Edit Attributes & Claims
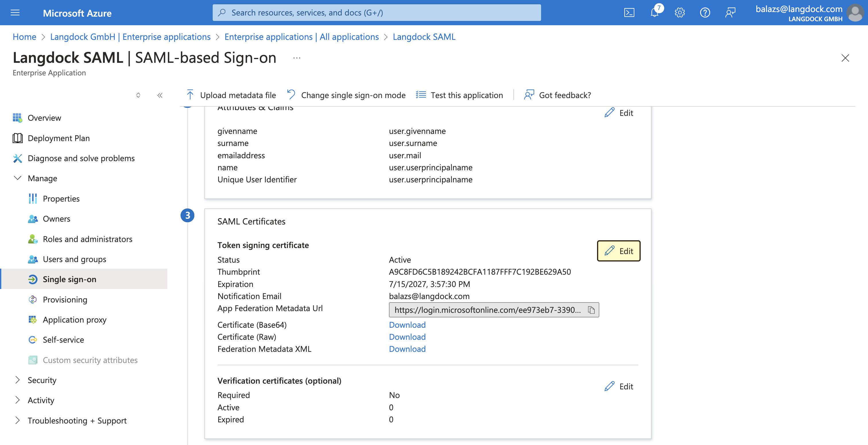868x445 pixels. 619,113
